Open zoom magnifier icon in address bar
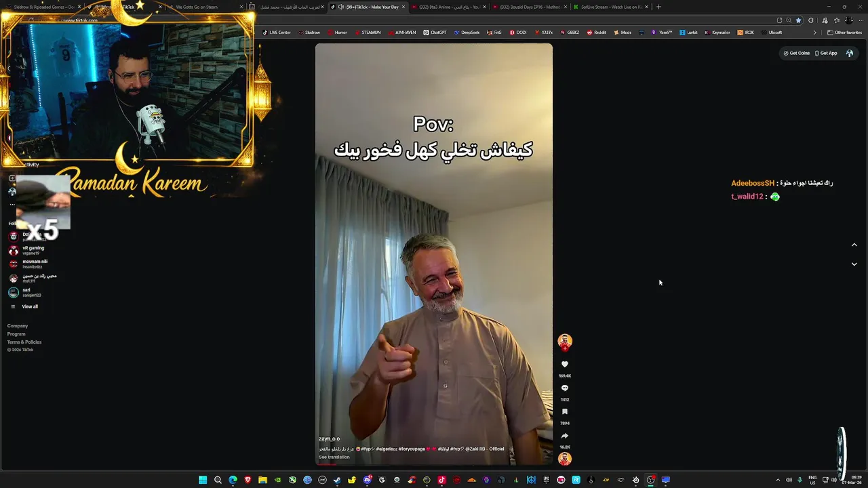This screenshot has height=488, width=868. [788, 20]
